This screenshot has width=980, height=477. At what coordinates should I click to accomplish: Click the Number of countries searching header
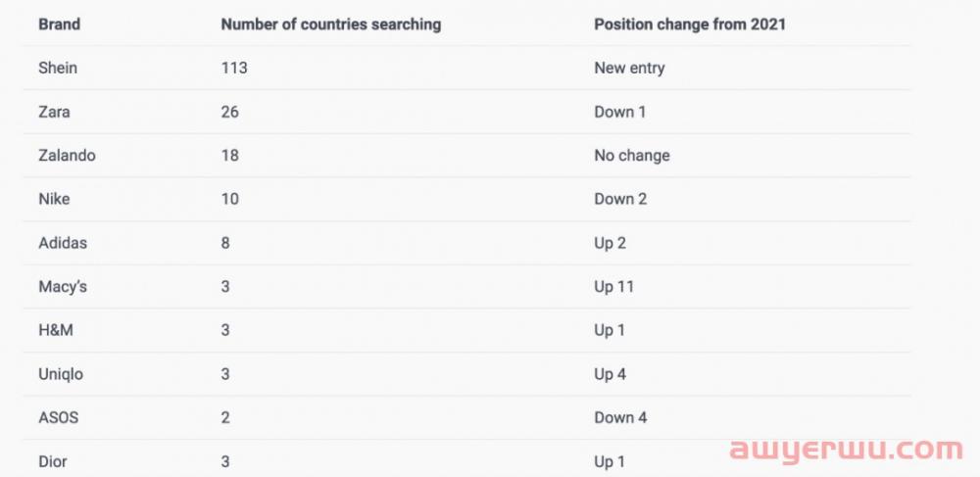click(x=330, y=24)
